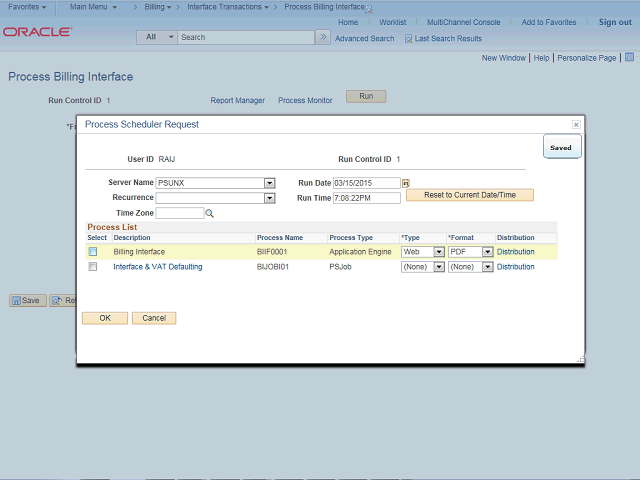Expand the Server Name dropdown

269,183
